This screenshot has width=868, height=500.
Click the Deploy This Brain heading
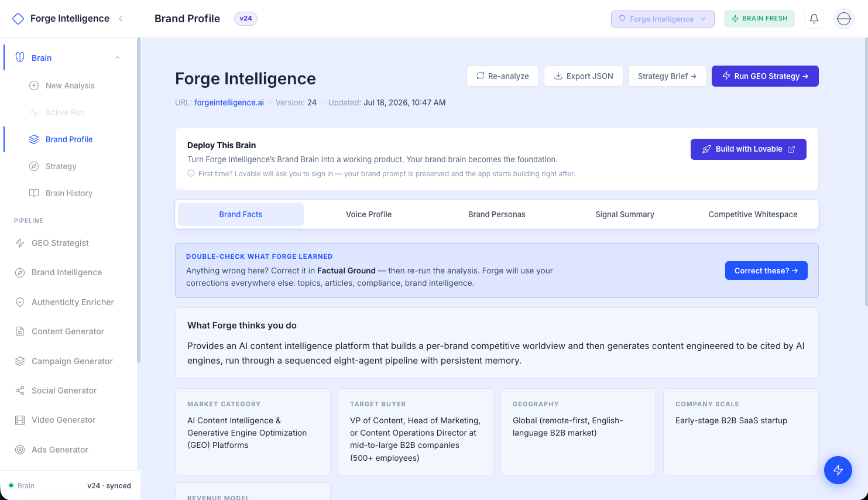[x=222, y=145]
